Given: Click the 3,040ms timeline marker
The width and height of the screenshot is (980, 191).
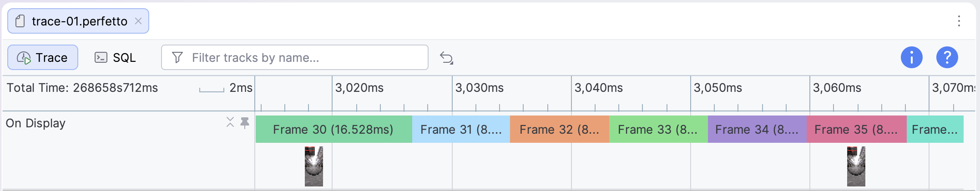Looking at the screenshot, I should pyautogui.click(x=598, y=88).
